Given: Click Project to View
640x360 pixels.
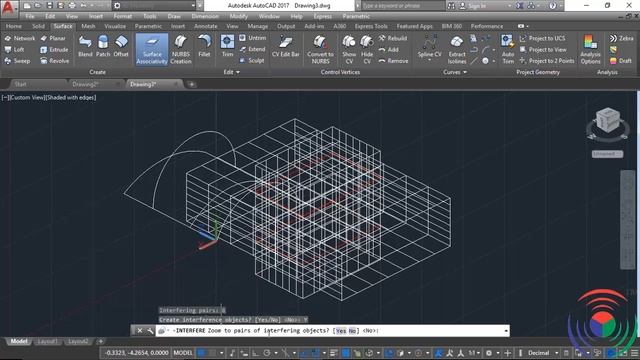Looking at the screenshot, I should pos(543,49).
